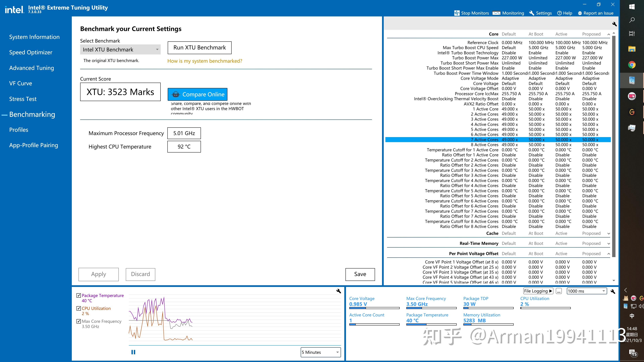Screen dimensions: 644x362
Task: Click the wrench icon above settings table
Action: [614, 24]
